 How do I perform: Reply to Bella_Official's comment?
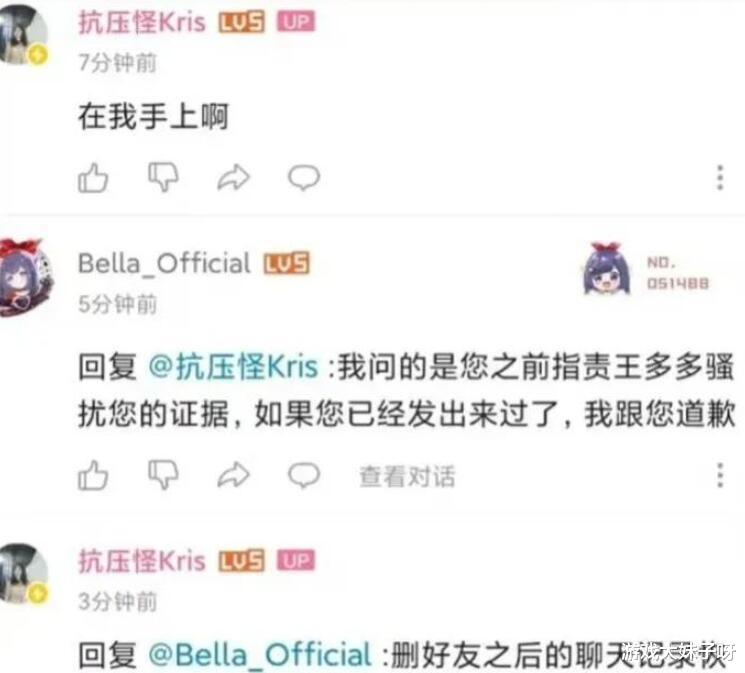[304, 475]
